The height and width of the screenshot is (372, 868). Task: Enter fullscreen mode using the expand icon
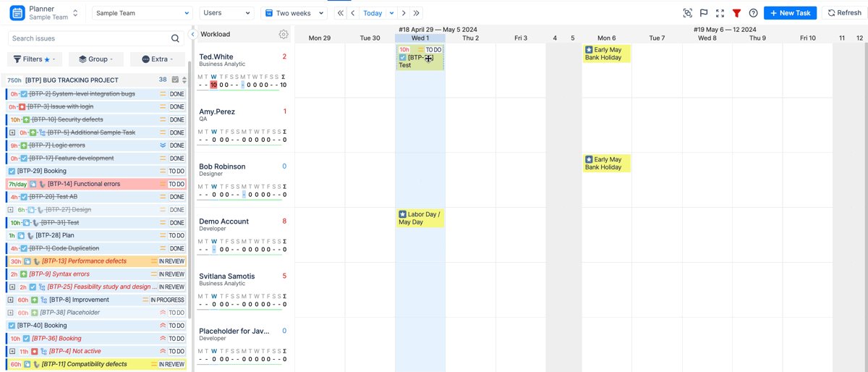point(720,13)
